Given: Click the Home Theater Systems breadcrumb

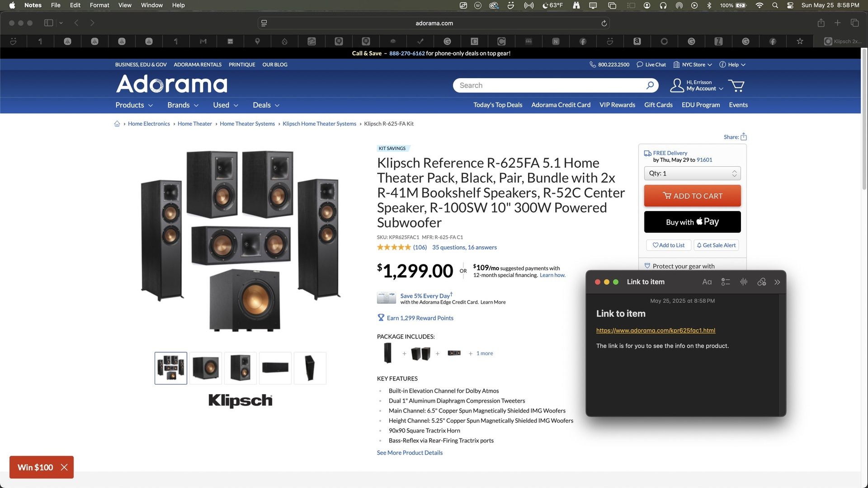Looking at the screenshot, I should coord(247,124).
